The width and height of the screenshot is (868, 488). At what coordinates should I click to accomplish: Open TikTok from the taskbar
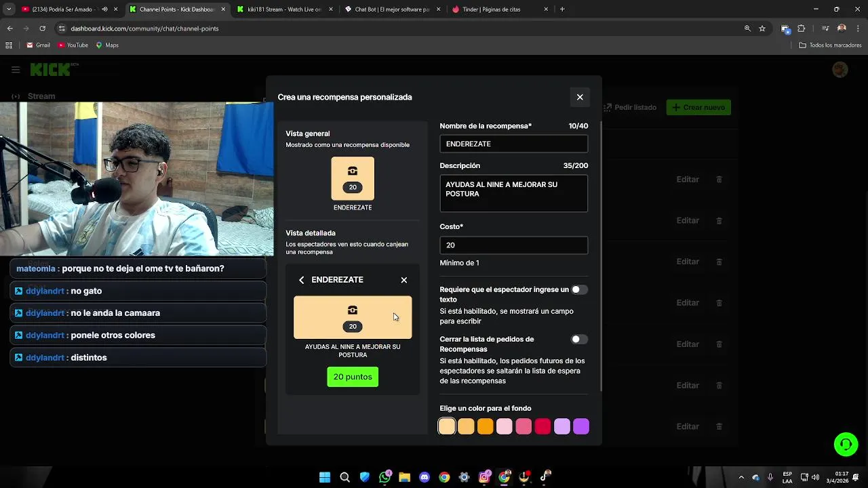545,477
